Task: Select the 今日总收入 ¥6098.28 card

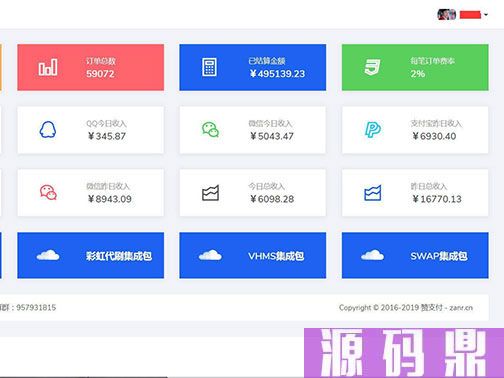Action: 253,193
